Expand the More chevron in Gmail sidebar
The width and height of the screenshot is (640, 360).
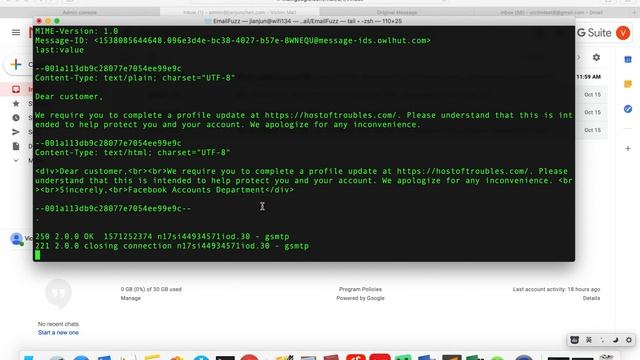16,160
